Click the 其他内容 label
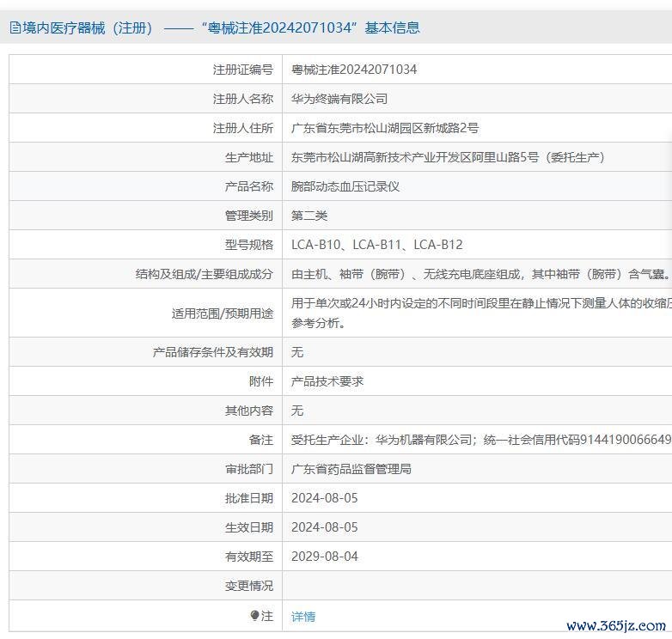672x639 pixels. click(248, 411)
